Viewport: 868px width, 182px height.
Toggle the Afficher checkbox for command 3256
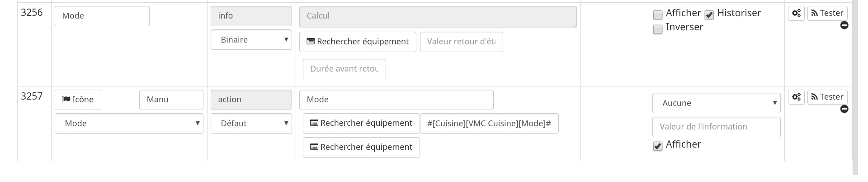coord(658,15)
